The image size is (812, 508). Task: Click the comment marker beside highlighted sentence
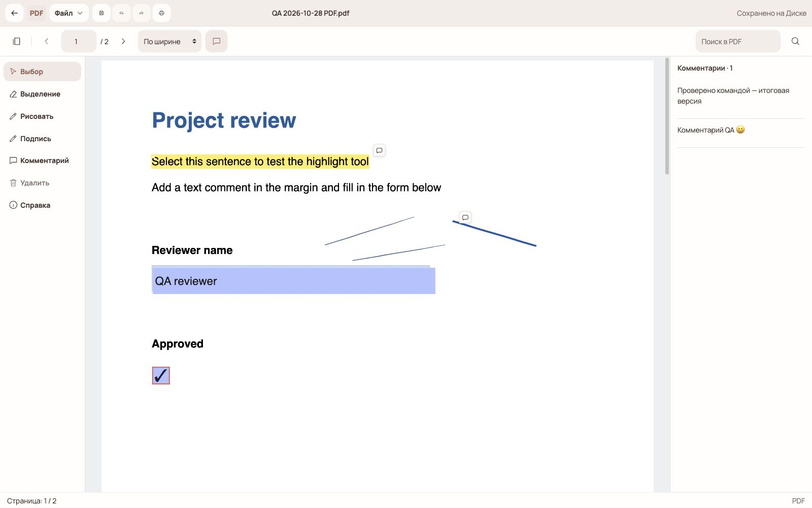(379, 150)
